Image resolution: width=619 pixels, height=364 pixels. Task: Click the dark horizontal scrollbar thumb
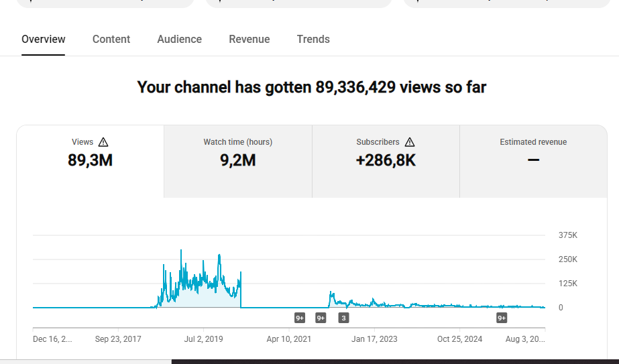[x=395, y=361]
